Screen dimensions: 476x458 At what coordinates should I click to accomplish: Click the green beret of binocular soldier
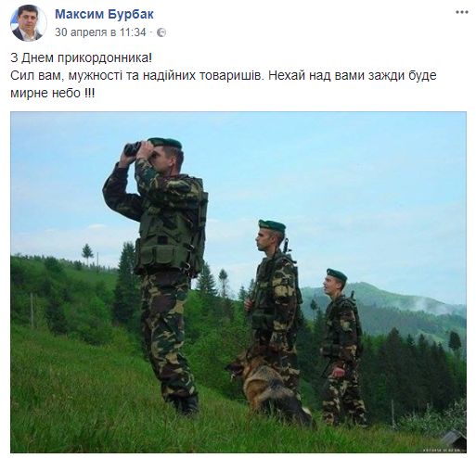pyautogui.click(x=165, y=142)
